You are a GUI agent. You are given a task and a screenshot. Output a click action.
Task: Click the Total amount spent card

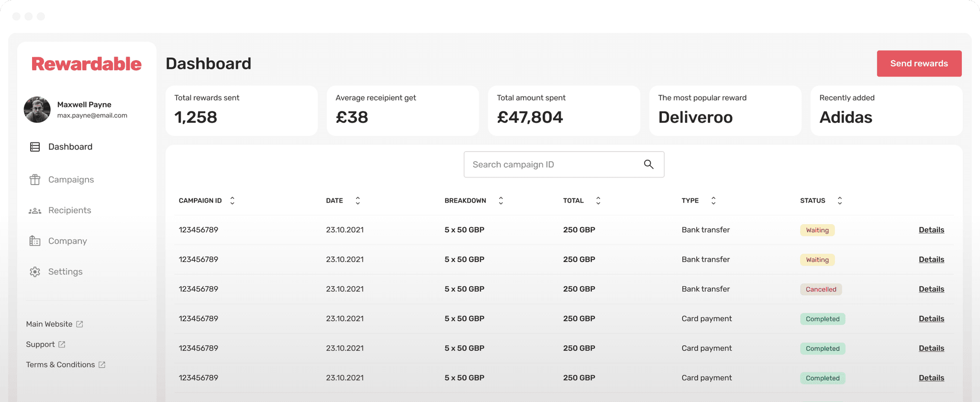[564, 111]
